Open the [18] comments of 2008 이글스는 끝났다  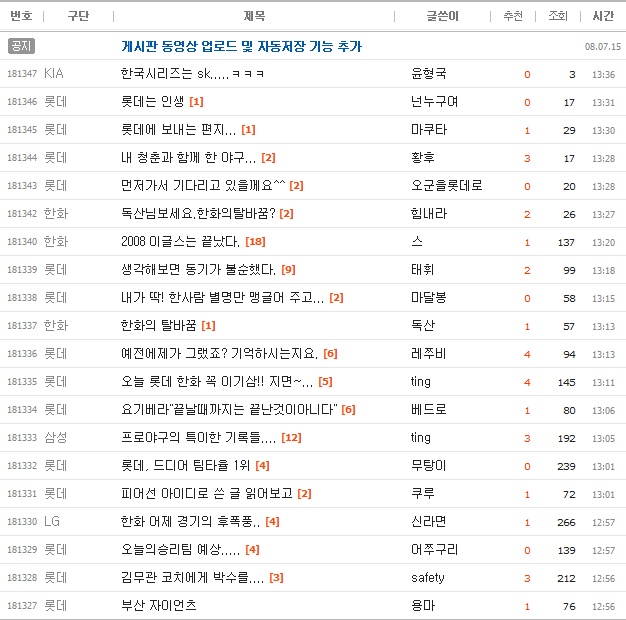(x=256, y=242)
